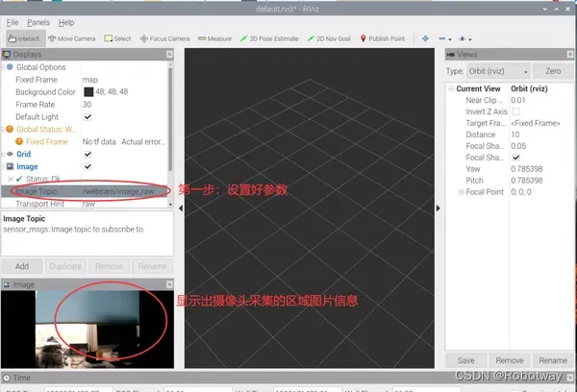
Task: Toggle the Image display checkbox
Action: click(88, 166)
